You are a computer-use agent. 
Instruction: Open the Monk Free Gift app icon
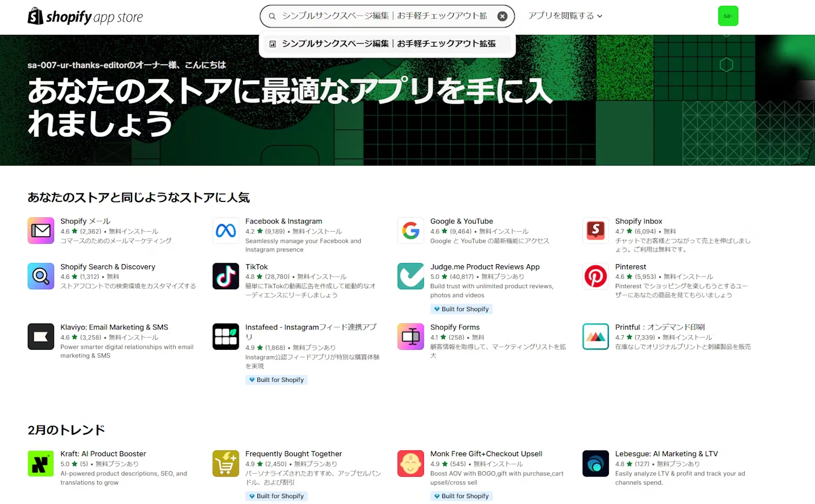pyautogui.click(x=411, y=463)
